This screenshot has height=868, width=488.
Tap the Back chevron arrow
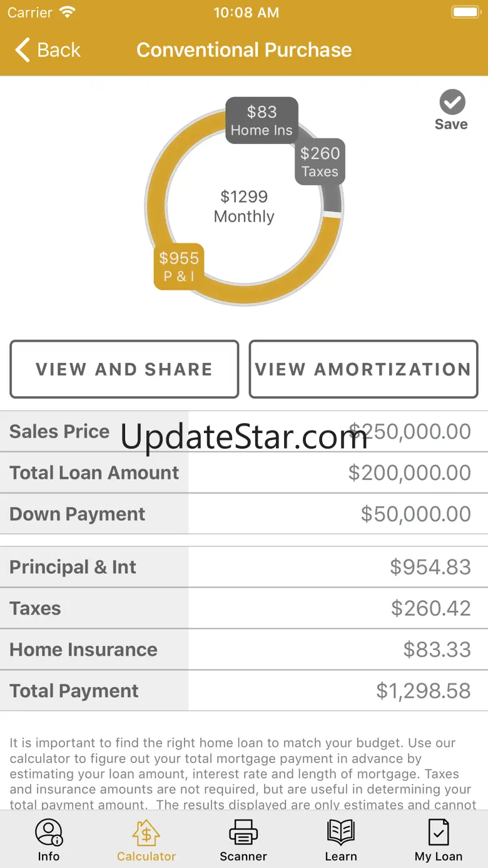(x=23, y=50)
